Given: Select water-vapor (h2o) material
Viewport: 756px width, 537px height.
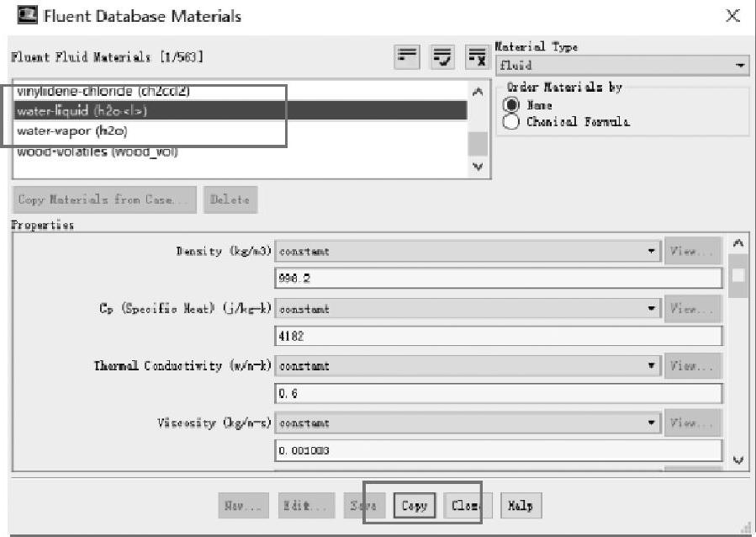Looking at the screenshot, I should click(241, 130).
